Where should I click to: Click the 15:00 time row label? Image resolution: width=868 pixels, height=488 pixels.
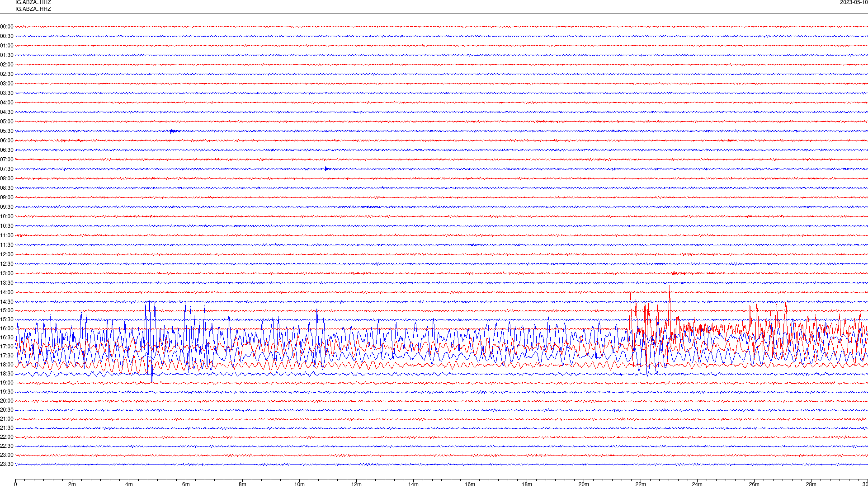[7, 310]
